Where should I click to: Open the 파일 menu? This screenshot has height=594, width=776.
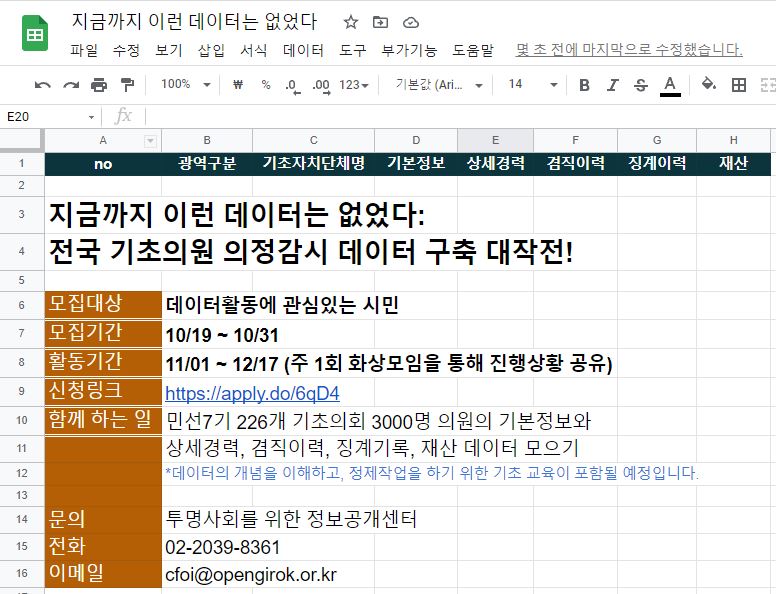pyautogui.click(x=84, y=50)
